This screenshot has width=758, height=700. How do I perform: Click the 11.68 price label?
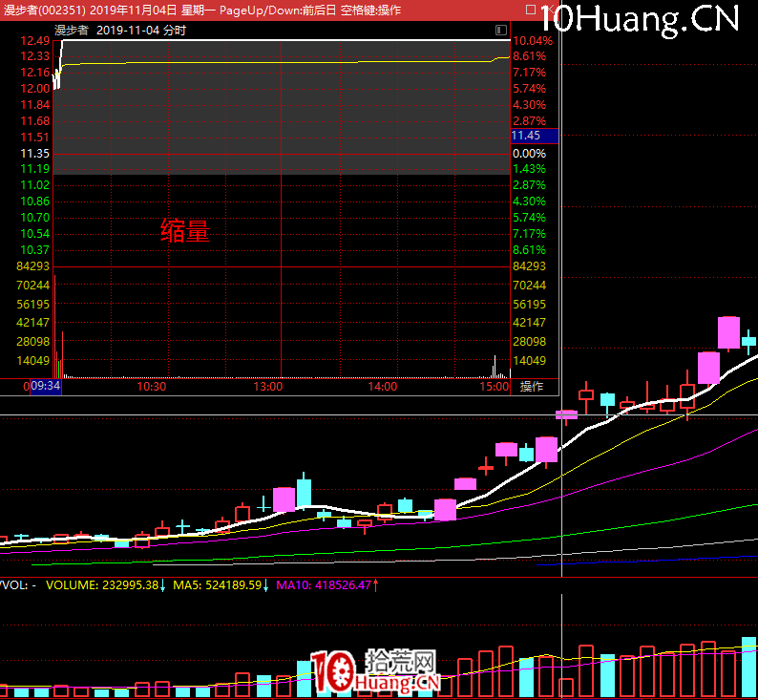point(34,121)
